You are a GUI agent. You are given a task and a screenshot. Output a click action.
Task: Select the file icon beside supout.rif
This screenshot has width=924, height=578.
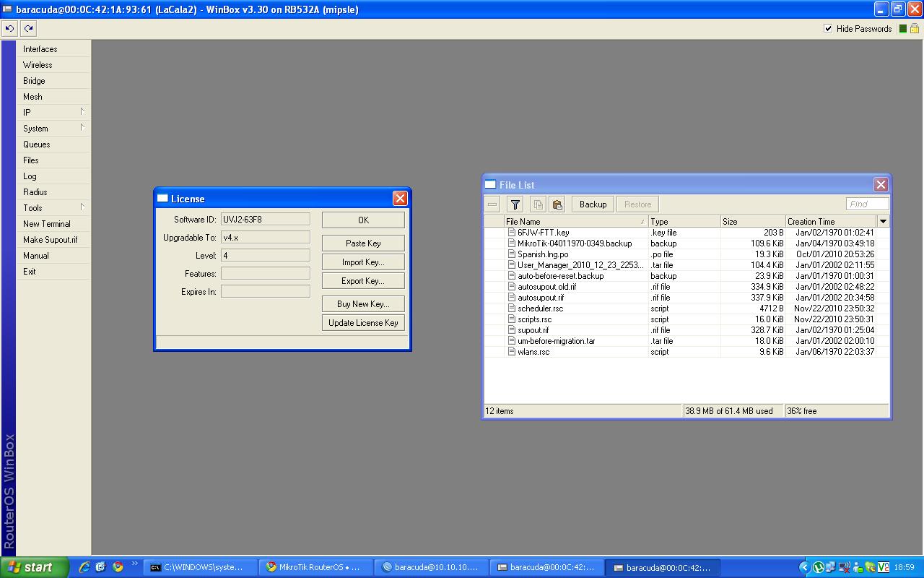point(512,330)
